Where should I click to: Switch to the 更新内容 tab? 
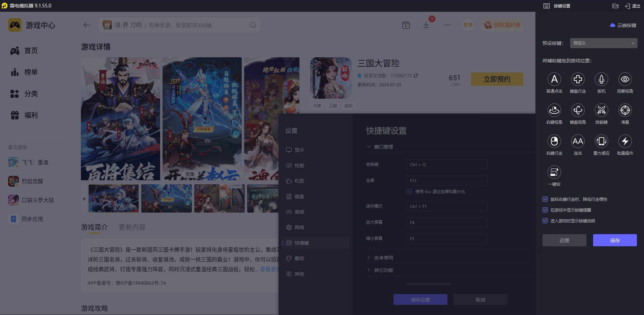coord(132,227)
